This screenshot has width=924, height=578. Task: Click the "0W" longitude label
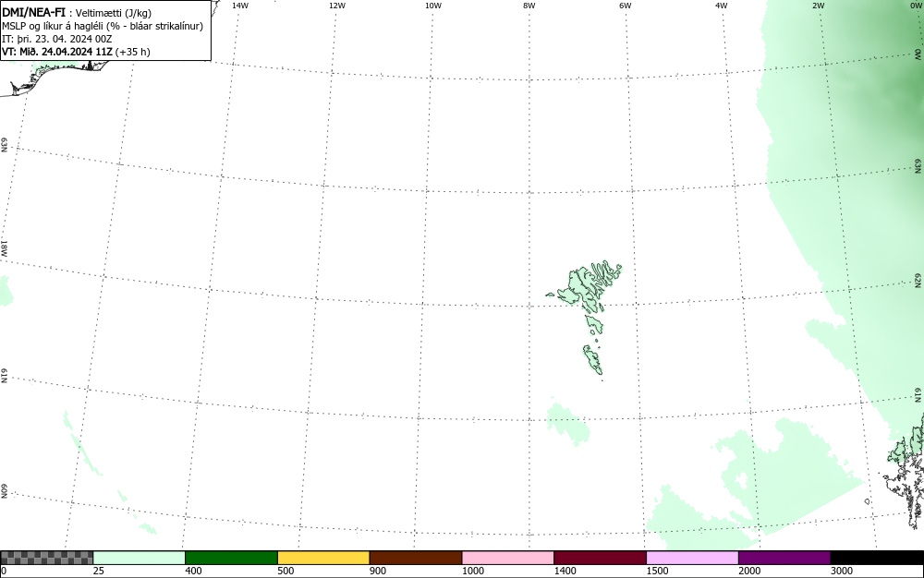(915, 6)
